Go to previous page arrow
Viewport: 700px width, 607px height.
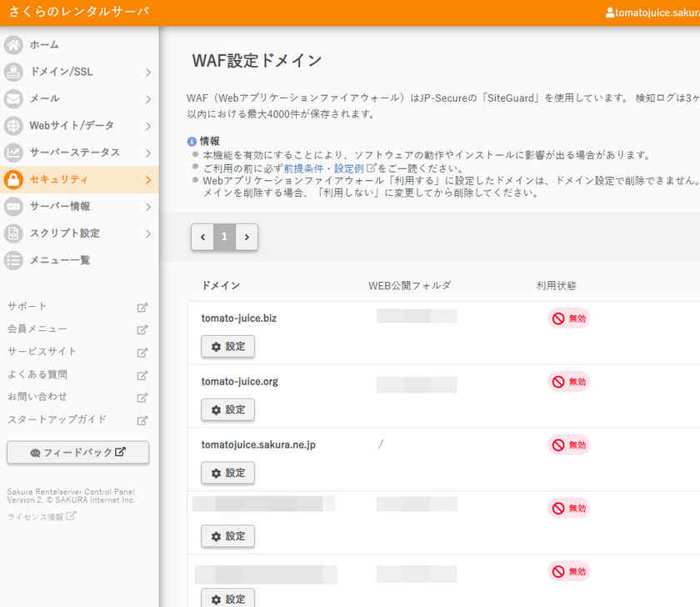[202, 237]
